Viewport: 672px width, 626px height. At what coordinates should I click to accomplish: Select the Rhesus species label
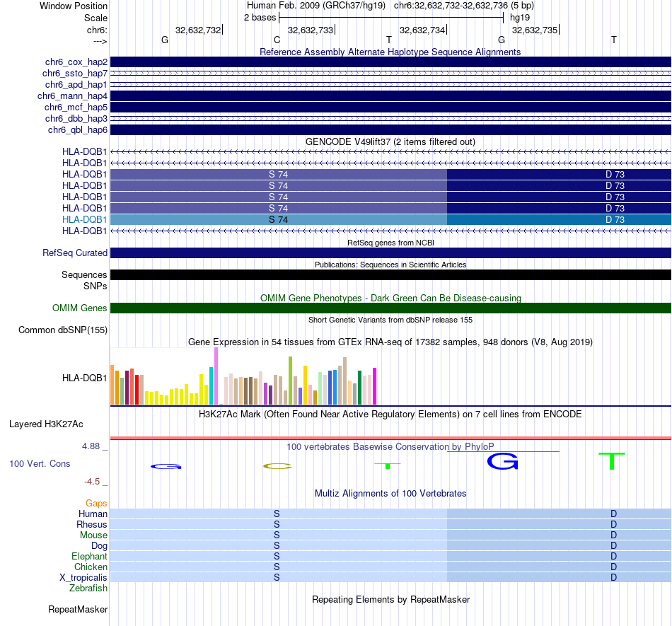(x=92, y=524)
